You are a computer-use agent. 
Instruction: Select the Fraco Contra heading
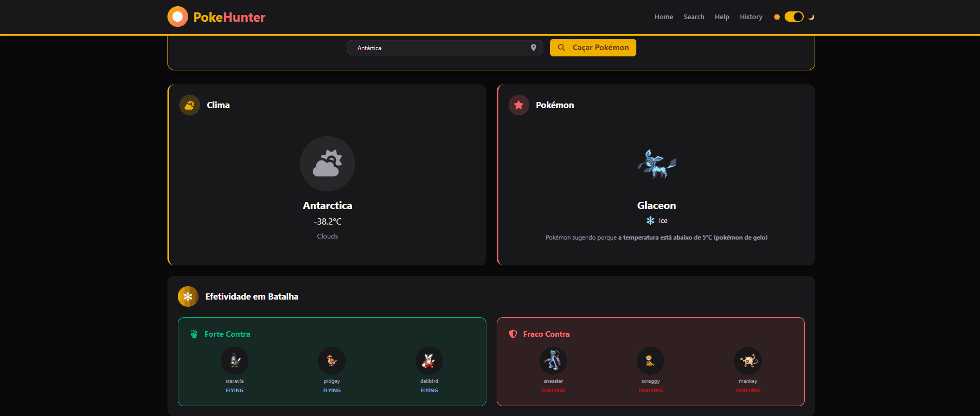pyautogui.click(x=546, y=334)
